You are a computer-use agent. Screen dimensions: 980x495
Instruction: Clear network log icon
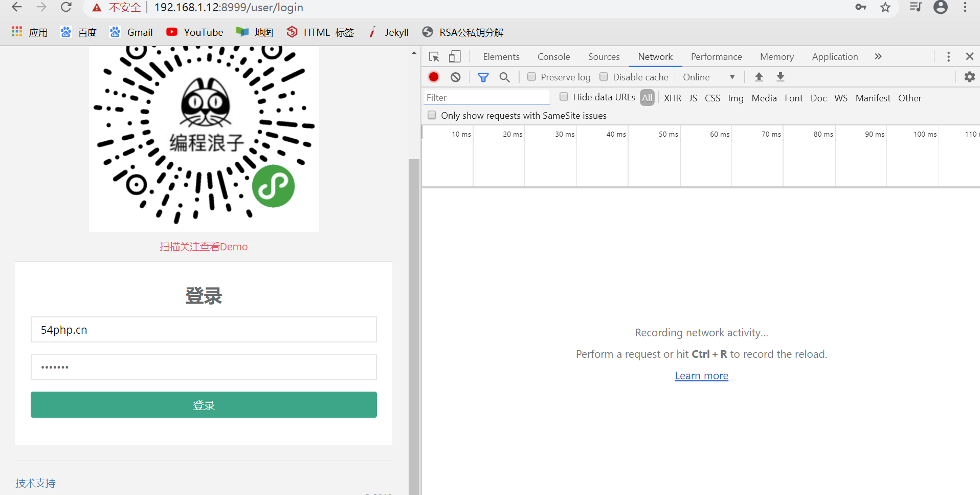[x=455, y=77]
